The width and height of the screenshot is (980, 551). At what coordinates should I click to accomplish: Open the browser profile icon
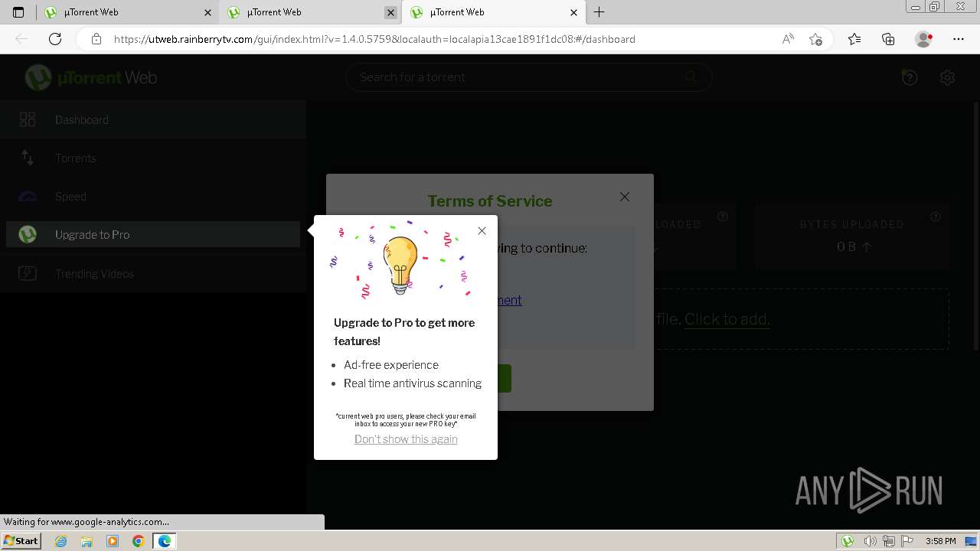(923, 39)
